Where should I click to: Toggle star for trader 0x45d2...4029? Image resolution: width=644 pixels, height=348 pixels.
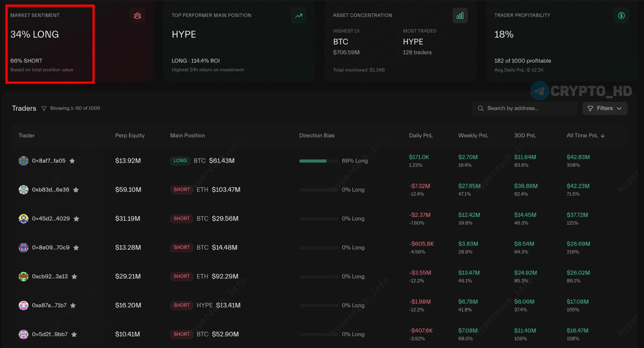pyautogui.click(x=76, y=219)
